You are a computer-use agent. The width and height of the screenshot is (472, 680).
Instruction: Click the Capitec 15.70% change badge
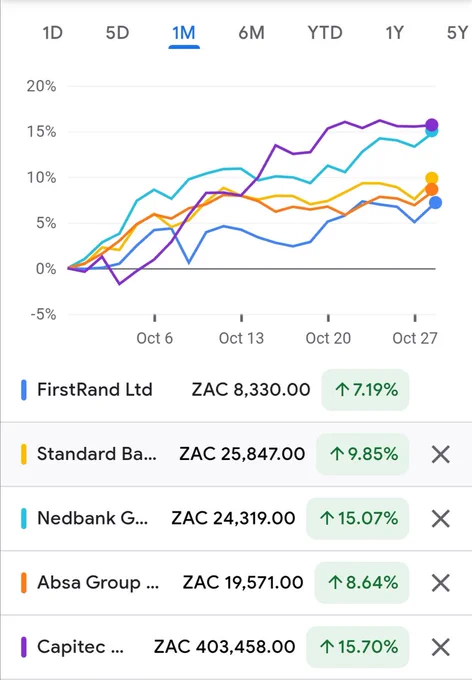(x=357, y=647)
